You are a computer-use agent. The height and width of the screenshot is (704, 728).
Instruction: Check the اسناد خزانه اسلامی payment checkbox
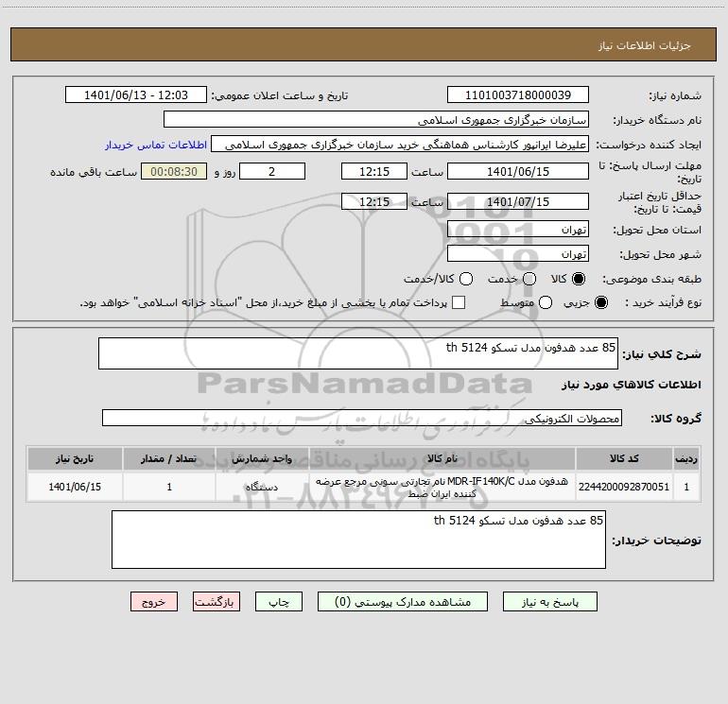tap(459, 302)
